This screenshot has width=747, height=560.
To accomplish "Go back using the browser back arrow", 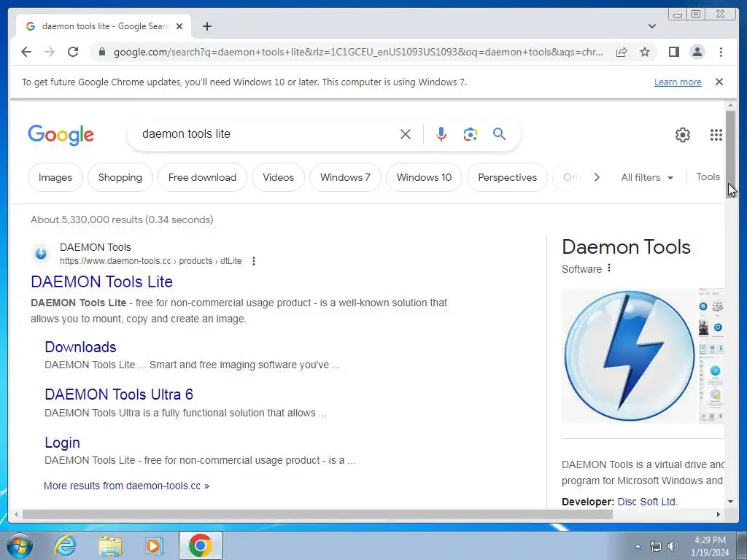I will click(26, 52).
